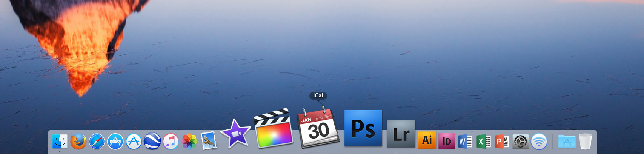Open the Safari compass icon
644x154 pixels.
pyautogui.click(x=97, y=142)
